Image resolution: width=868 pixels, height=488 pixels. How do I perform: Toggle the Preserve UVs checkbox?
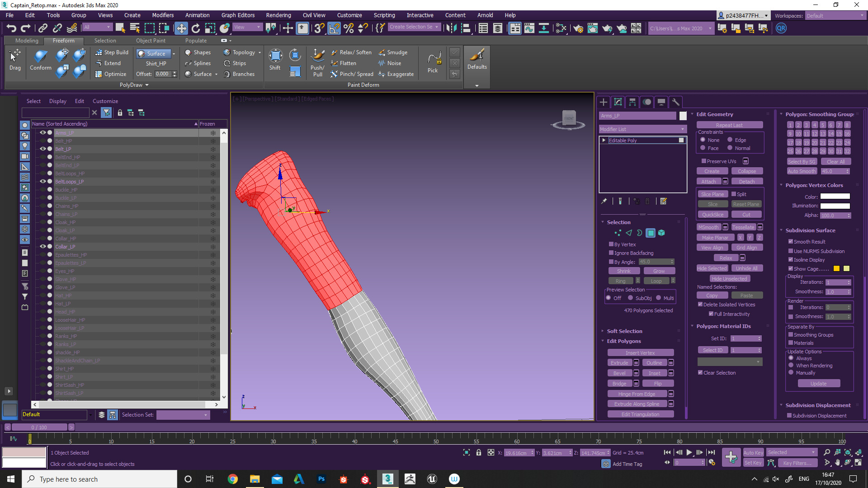(704, 161)
